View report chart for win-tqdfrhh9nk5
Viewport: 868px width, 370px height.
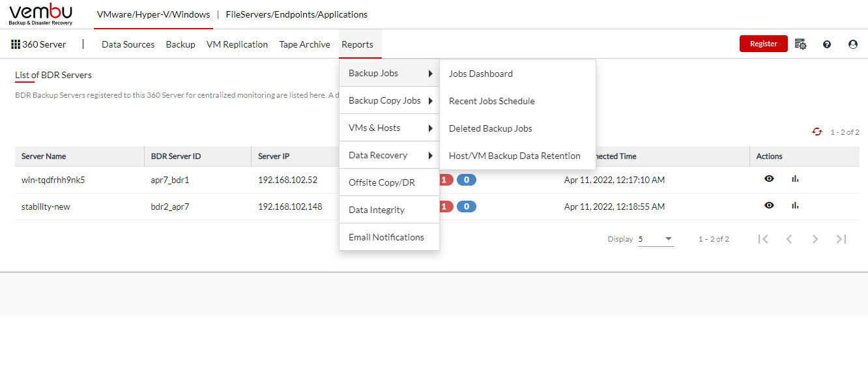tap(795, 178)
